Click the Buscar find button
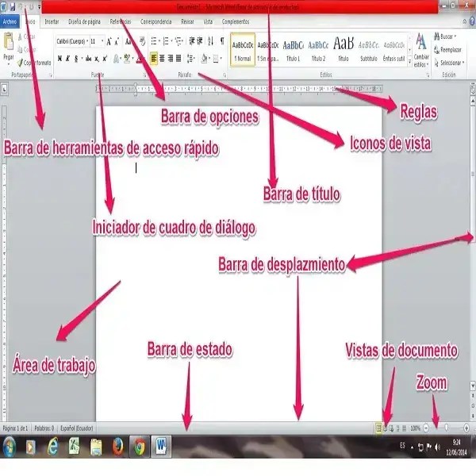 [445, 36]
